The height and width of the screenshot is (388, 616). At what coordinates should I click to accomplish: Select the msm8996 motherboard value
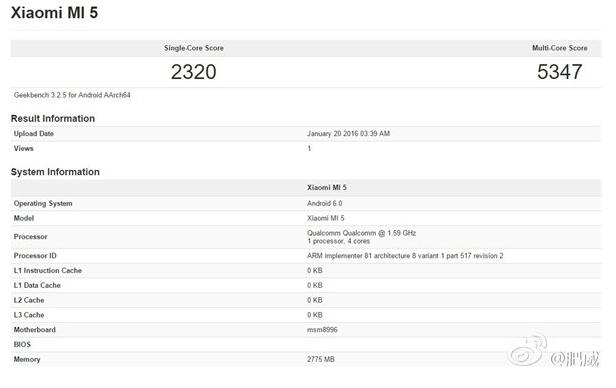pos(322,329)
